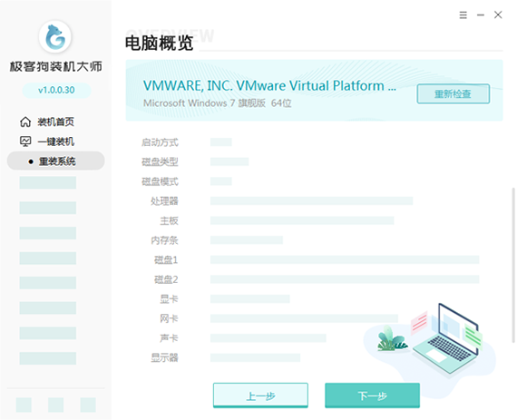Select 装机首页 in the sidebar

[x=55, y=122]
